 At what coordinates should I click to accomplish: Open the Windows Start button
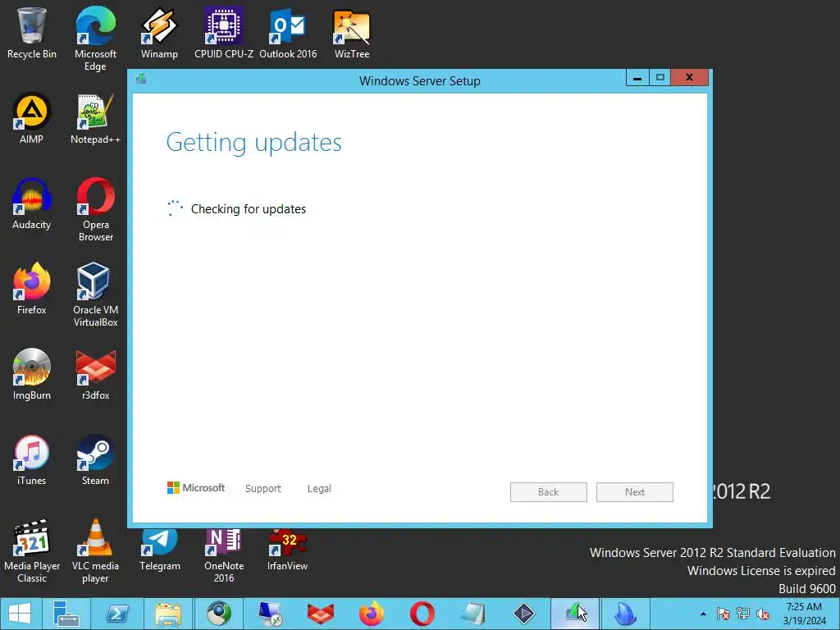20,614
